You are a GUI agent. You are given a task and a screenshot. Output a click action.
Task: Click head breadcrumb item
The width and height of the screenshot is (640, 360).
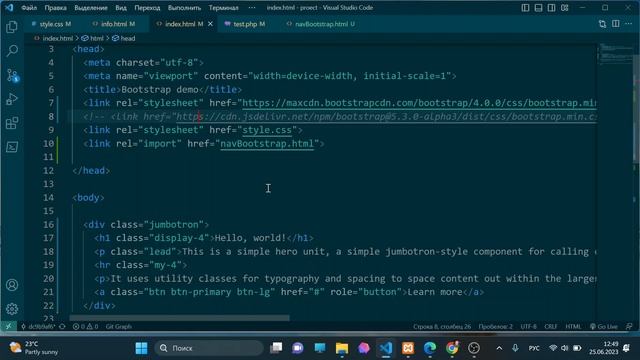pyautogui.click(x=128, y=38)
